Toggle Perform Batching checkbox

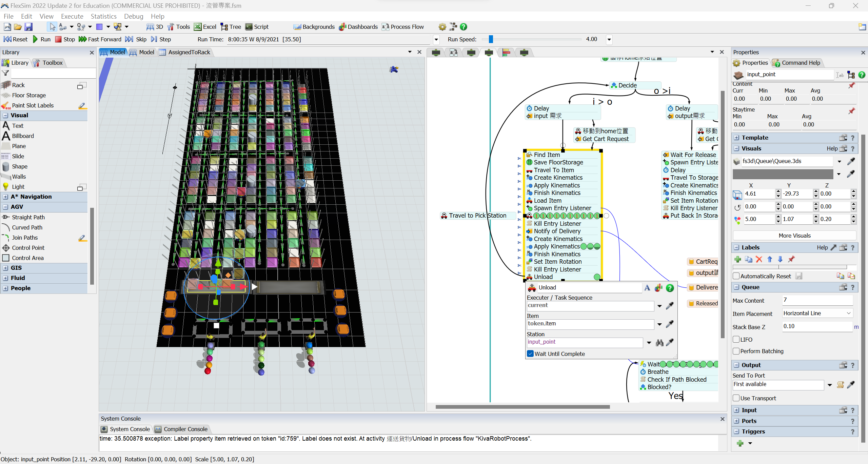point(736,351)
